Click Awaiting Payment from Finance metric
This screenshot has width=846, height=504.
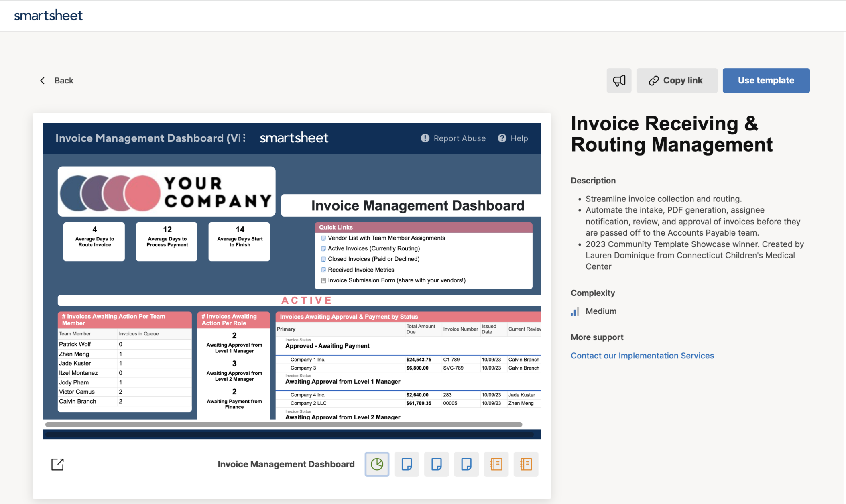[234, 399]
